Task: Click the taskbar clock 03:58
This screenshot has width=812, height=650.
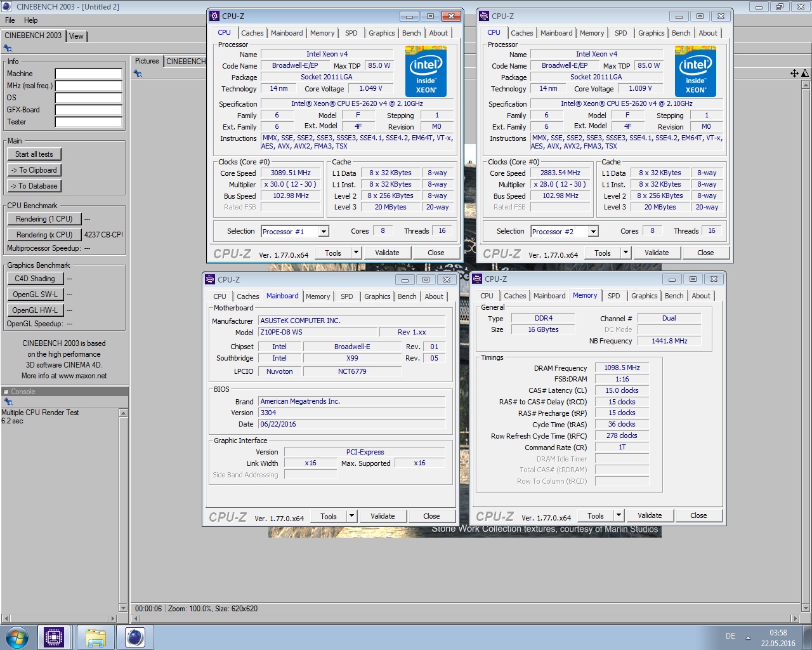Action: [x=778, y=633]
